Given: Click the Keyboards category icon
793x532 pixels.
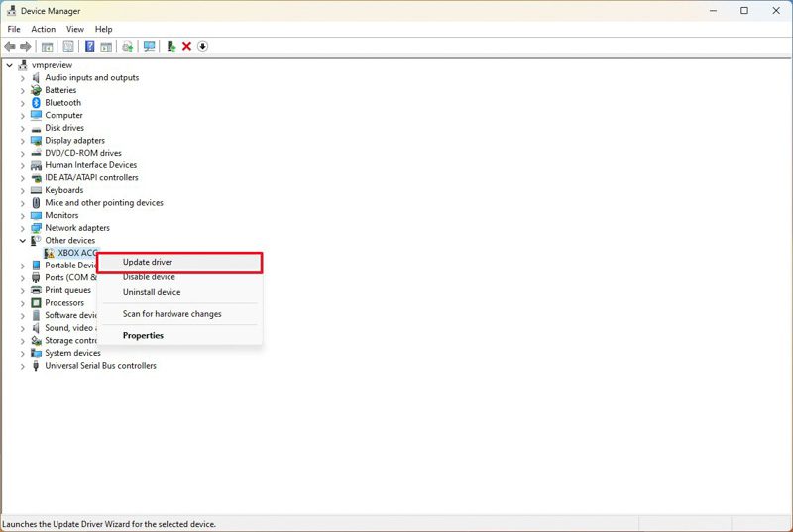Looking at the screenshot, I should coord(36,190).
